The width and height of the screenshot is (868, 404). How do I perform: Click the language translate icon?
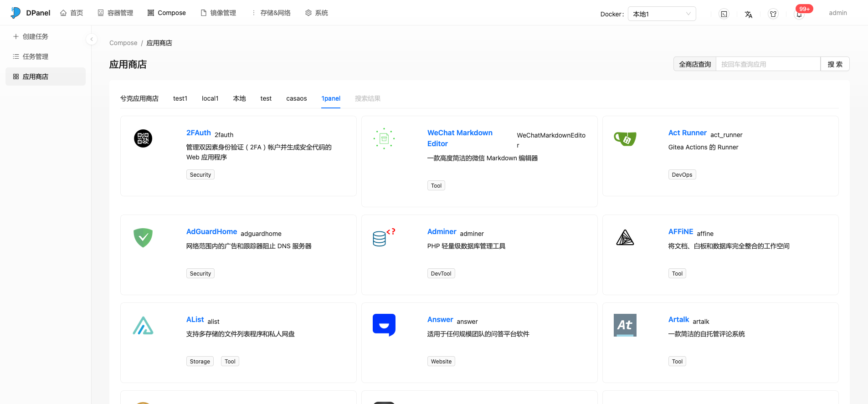tap(749, 14)
